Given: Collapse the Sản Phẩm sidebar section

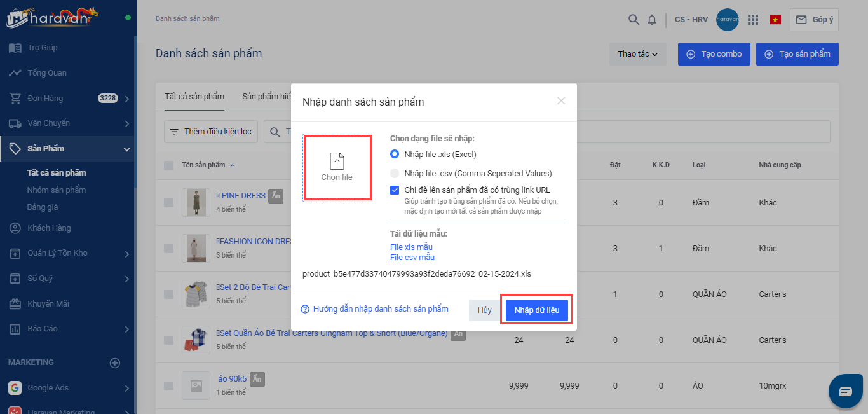Looking at the screenshot, I should pyautogui.click(x=126, y=149).
